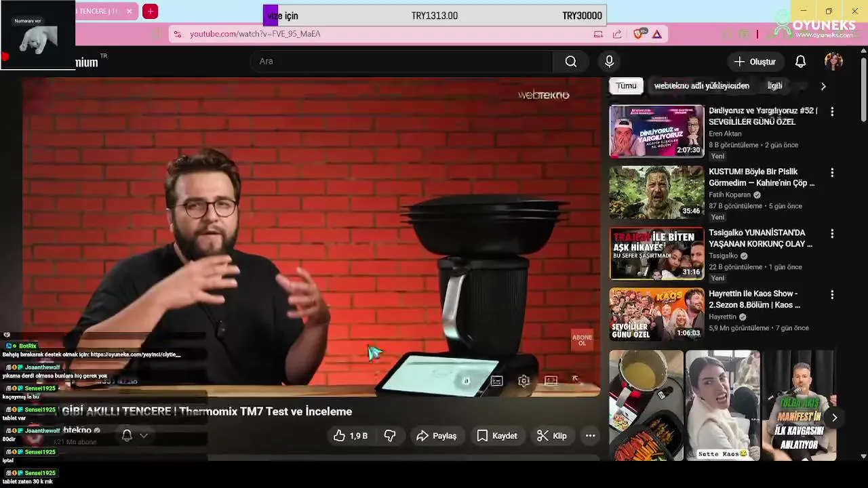Open options for KUSTUM video by Fatih Koparan
868x488 pixels.
point(832,172)
